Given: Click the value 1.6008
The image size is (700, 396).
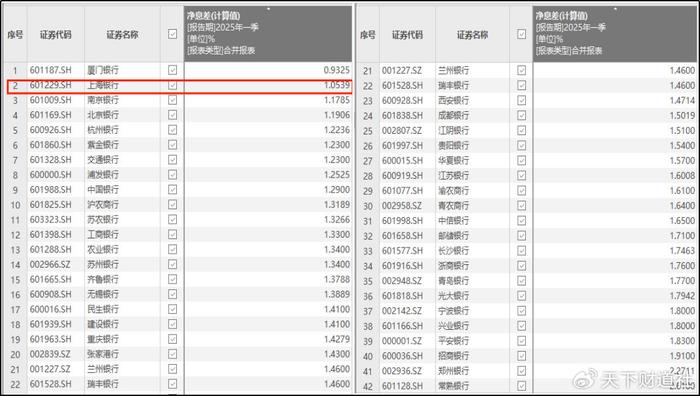Looking at the screenshot, I should pos(682,175).
